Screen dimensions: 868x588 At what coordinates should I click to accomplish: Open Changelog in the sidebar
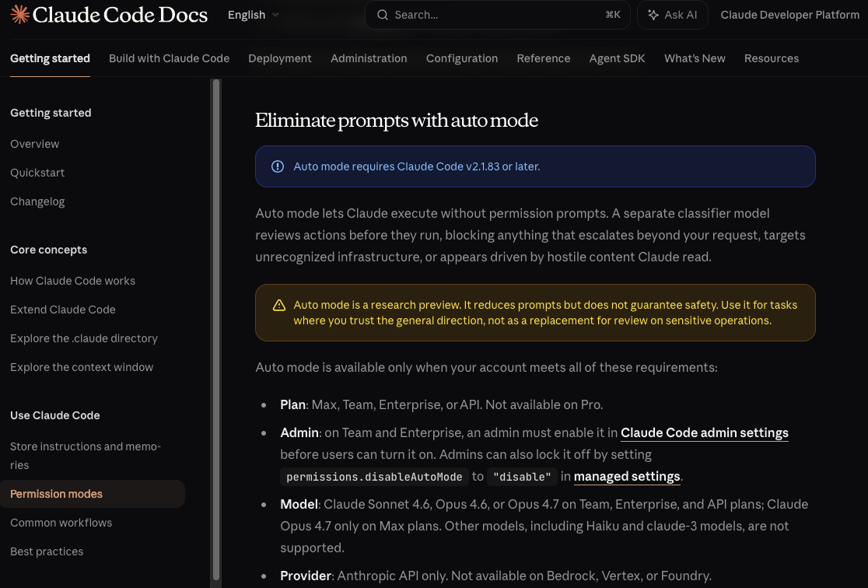point(37,201)
